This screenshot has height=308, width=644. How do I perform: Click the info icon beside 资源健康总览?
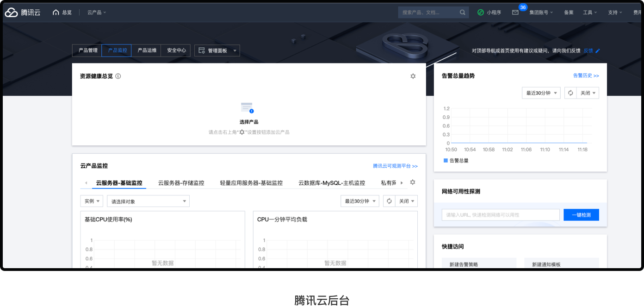[x=118, y=76]
